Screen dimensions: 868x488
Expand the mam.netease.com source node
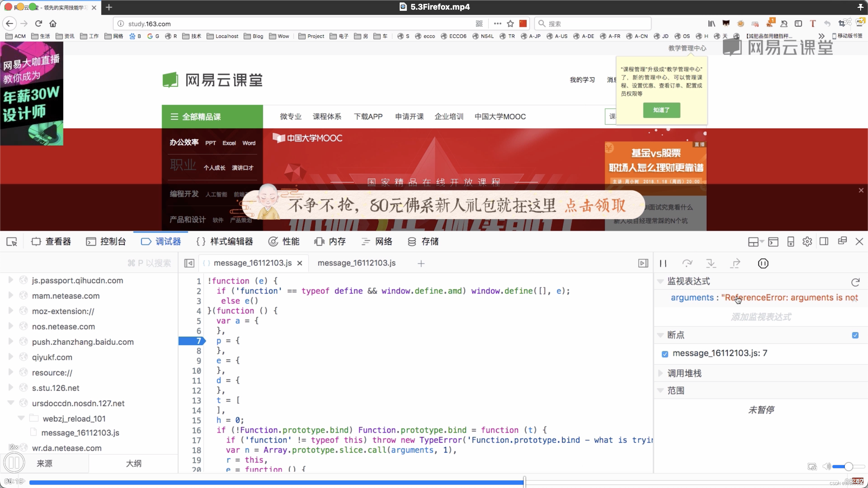[11, 295]
